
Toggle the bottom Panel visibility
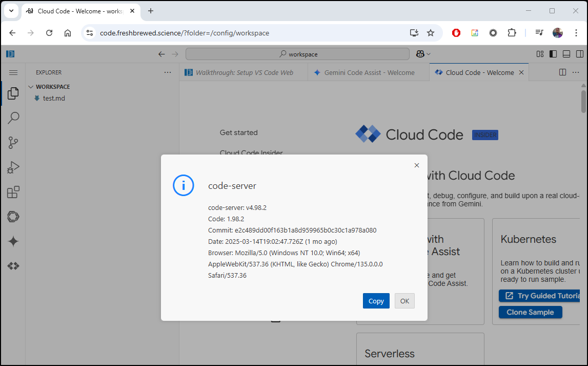coord(566,54)
